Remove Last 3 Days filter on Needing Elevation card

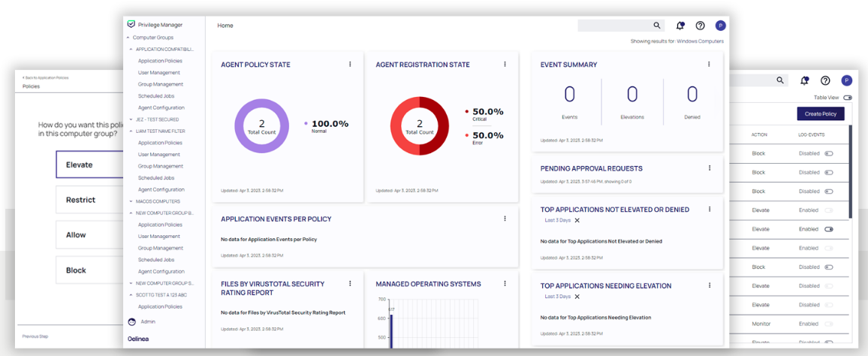[577, 297]
